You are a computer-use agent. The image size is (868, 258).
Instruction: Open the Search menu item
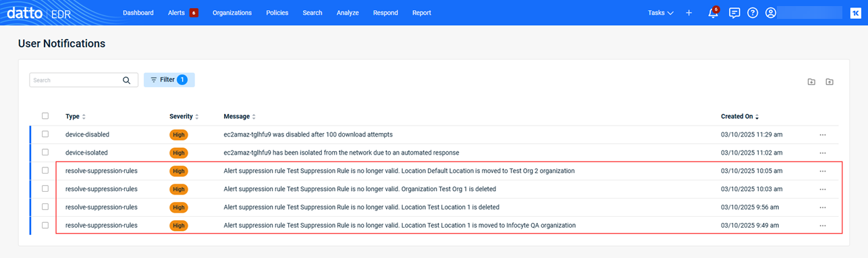pos(313,13)
